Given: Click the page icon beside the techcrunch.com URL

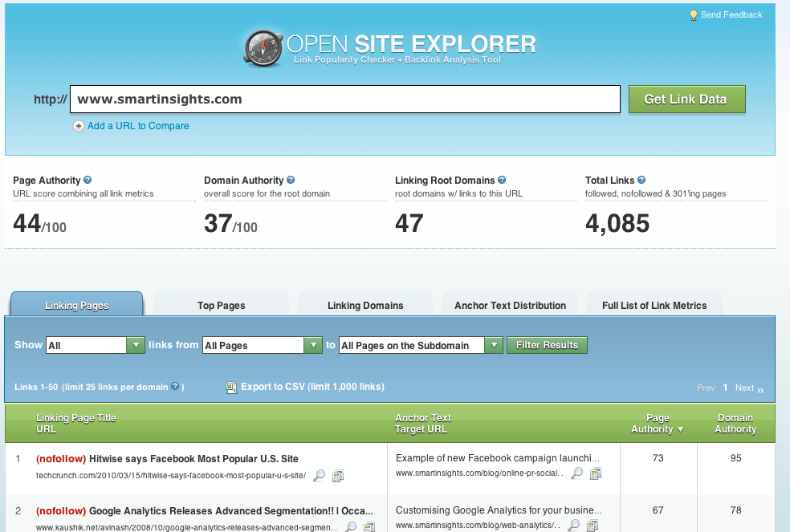Looking at the screenshot, I should point(338,475).
